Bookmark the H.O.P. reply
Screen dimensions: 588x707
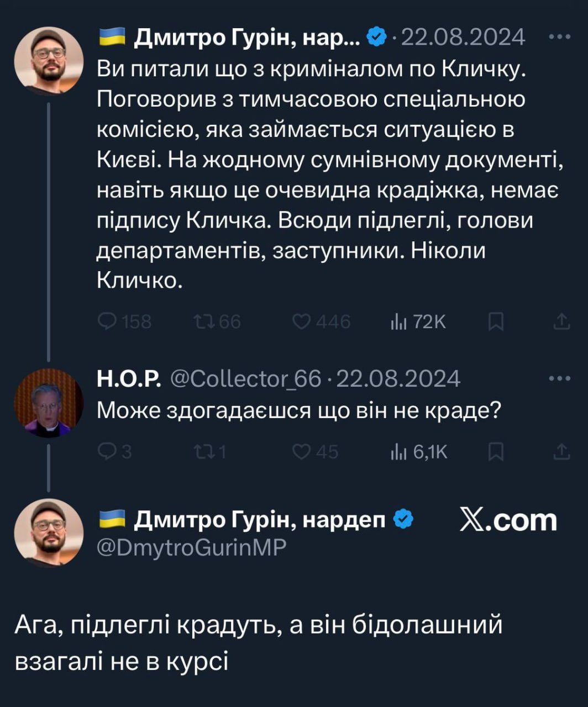coord(496,452)
